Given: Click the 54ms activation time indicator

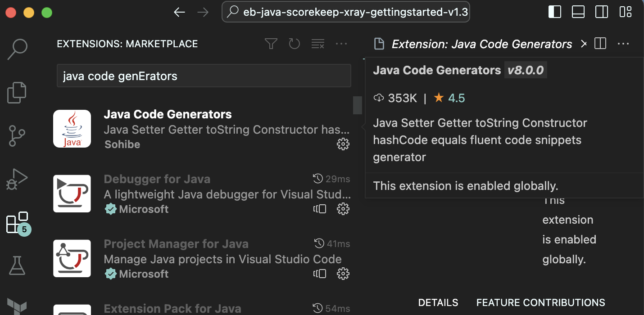Looking at the screenshot, I should 331,309.
